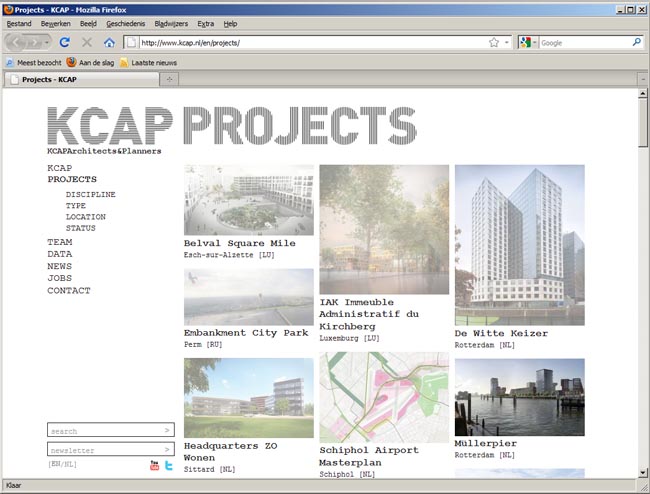This screenshot has height=494, width=650.
Task: Submit the site search arrow
Action: [167, 430]
